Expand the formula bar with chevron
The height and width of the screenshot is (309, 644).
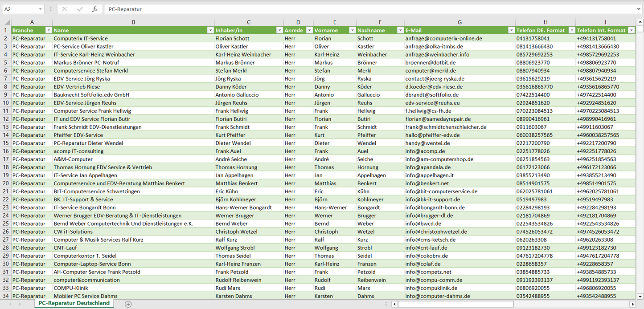639,9
